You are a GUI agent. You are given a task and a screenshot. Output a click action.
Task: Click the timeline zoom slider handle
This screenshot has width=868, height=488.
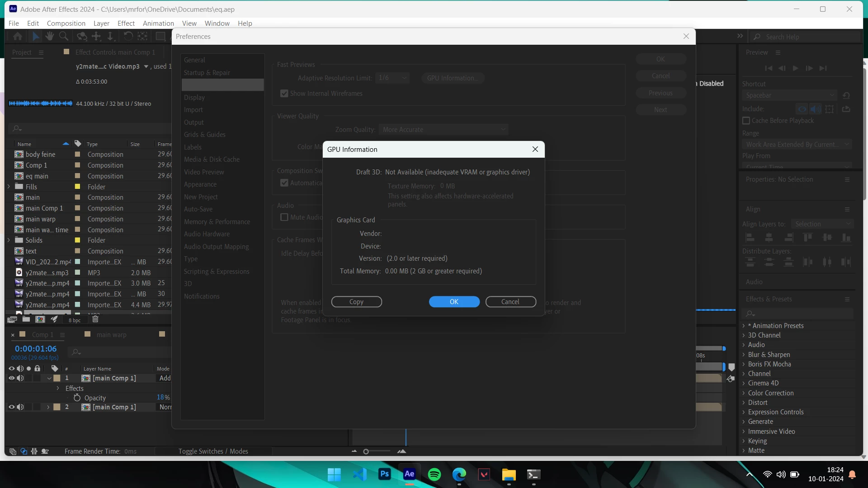coord(366,451)
